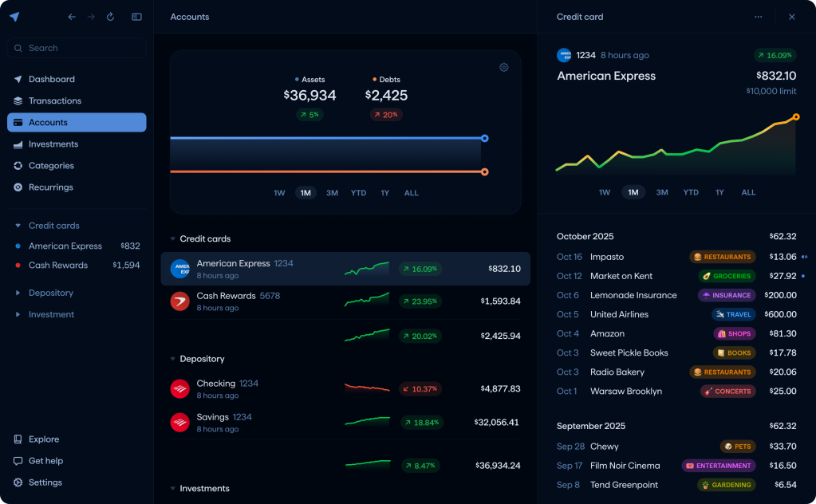The image size is (816, 504).
Task: Expand Investment group in sidebar
Action: (18, 314)
